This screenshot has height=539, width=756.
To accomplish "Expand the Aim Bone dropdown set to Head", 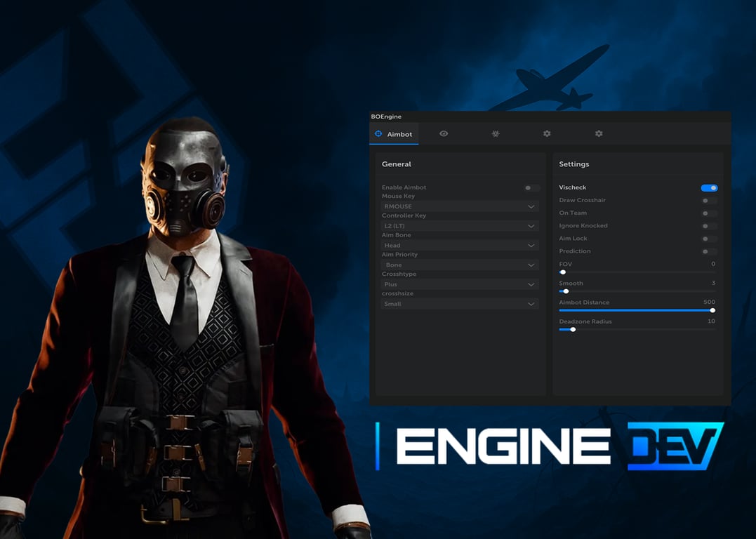I will pos(460,245).
